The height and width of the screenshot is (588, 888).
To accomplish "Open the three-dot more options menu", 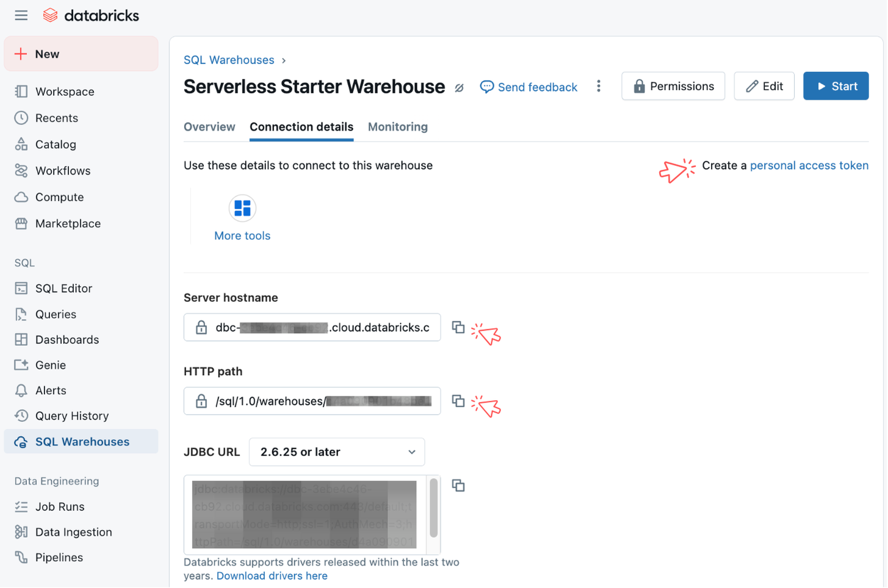I will coord(599,86).
